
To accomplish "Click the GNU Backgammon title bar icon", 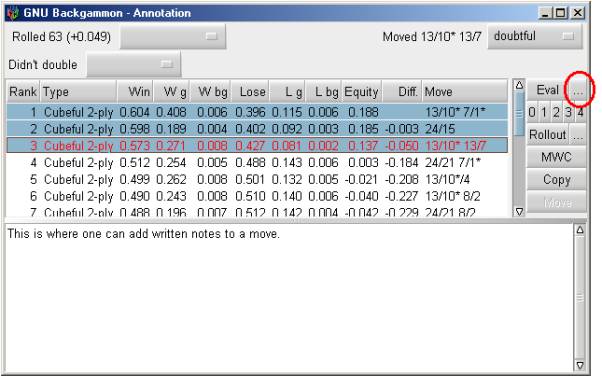I will [13, 13].
